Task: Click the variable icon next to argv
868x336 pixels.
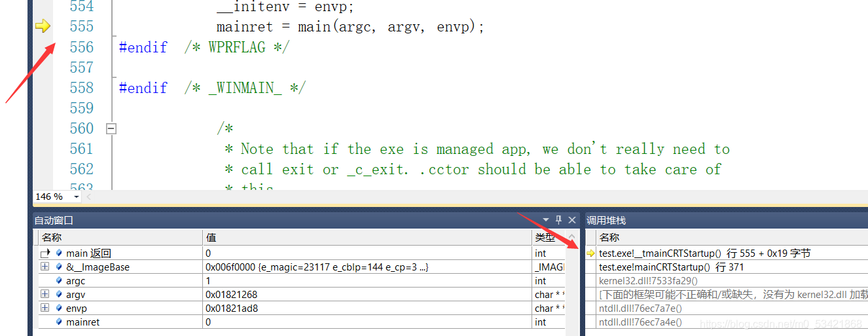Action: [x=60, y=295]
